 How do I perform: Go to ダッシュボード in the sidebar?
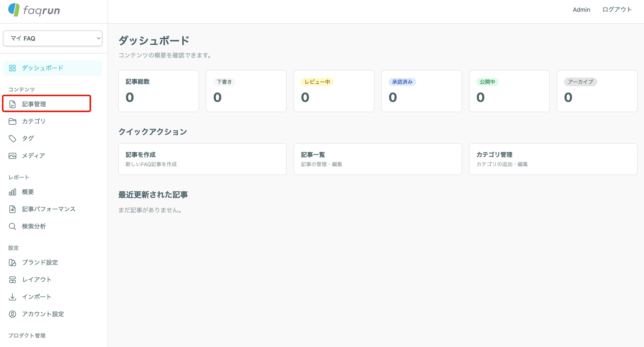tap(53, 68)
